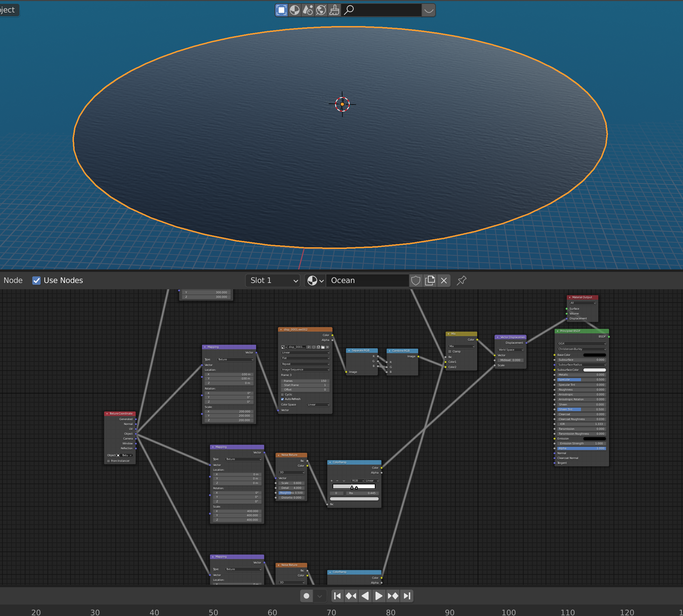Click the All output dropdown on Material Output
This screenshot has width=683, height=616.
(x=582, y=303)
